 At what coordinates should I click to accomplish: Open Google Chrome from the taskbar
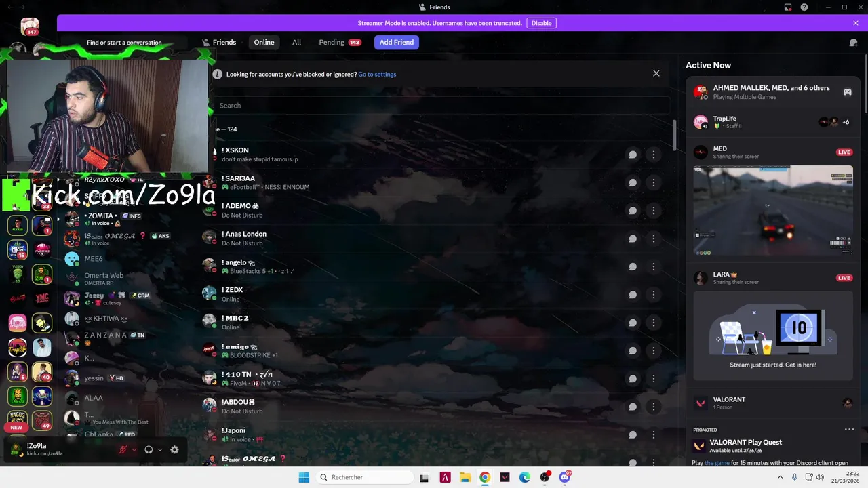click(485, 477)
